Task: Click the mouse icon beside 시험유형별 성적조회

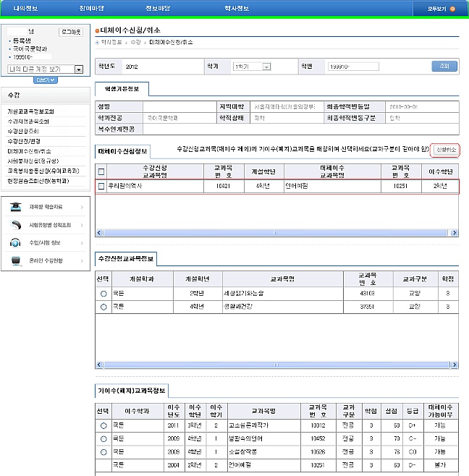Action: click(16, 225)
